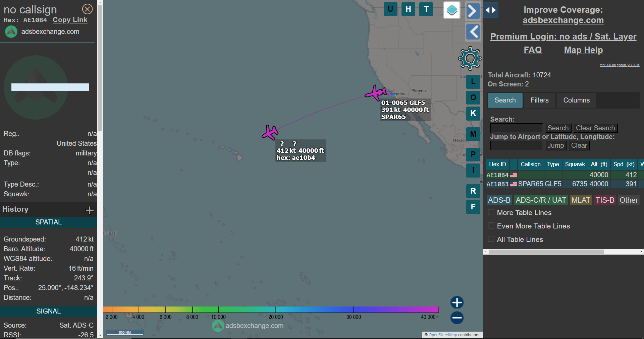Select the ae10b4 aircraft icon on map
The height and width of the screenshot is (339, 644).
tap(270, 132)
